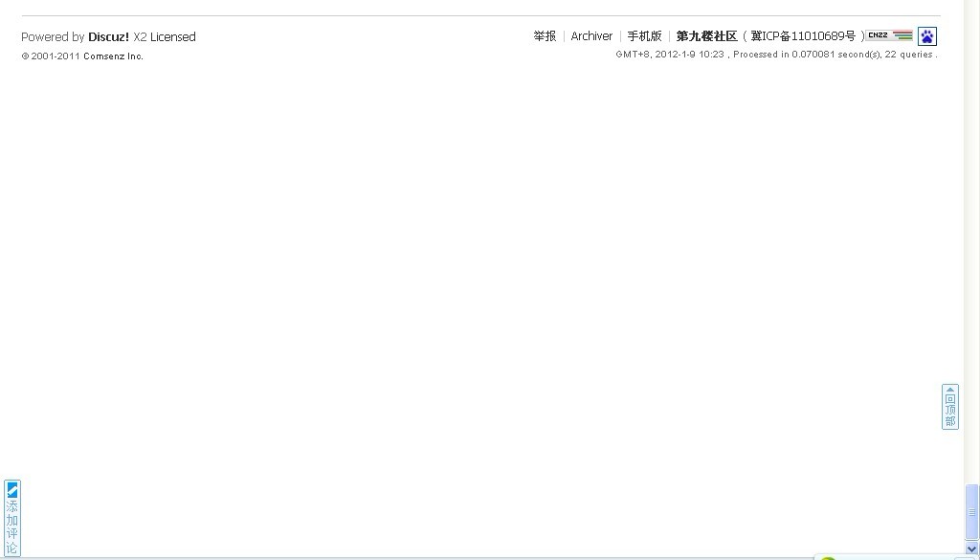Image resolution: width=980 pixels, height=560 pixels.
Task: Open the 冀ICP备11010689号 license link
Action: (803, 35)
